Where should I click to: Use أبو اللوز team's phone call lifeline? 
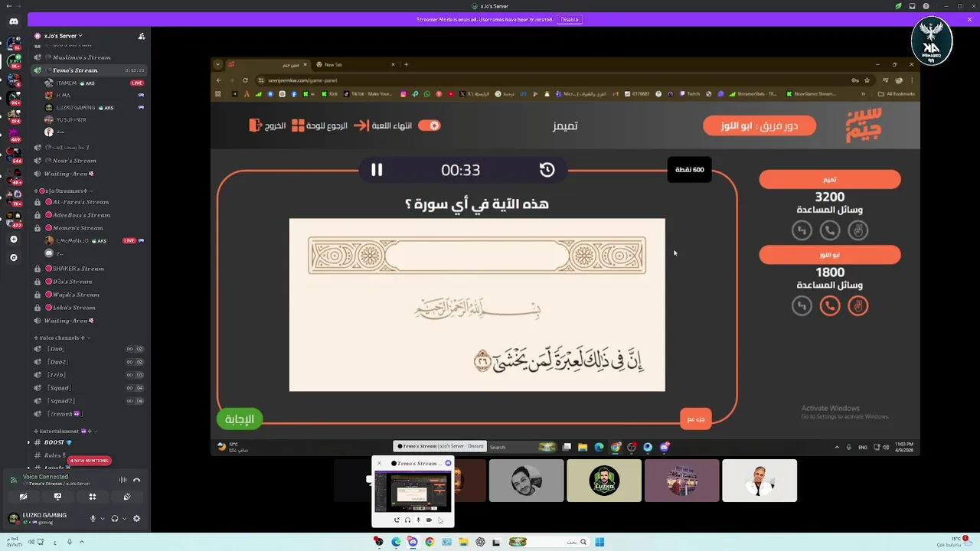click(x=829, y=306)
